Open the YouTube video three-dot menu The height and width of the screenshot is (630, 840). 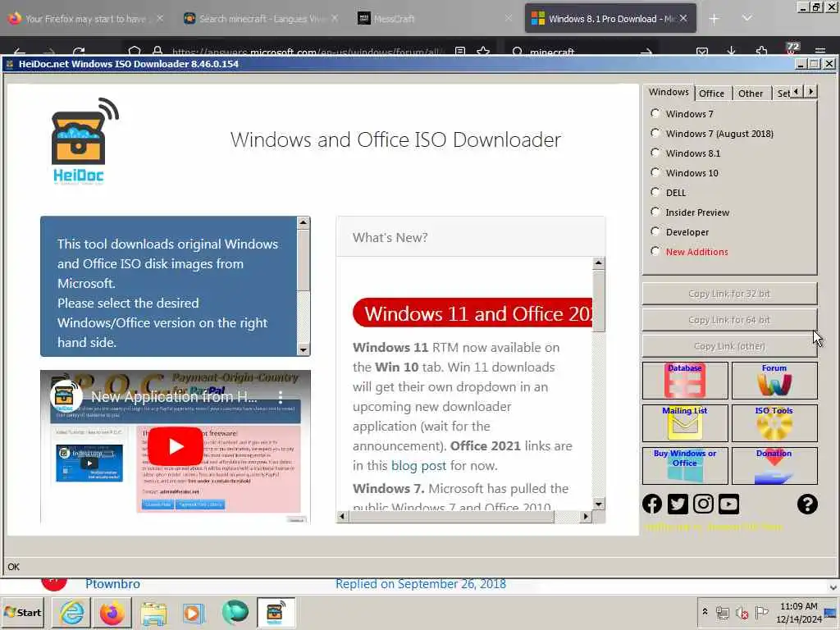tap(281, 397)
